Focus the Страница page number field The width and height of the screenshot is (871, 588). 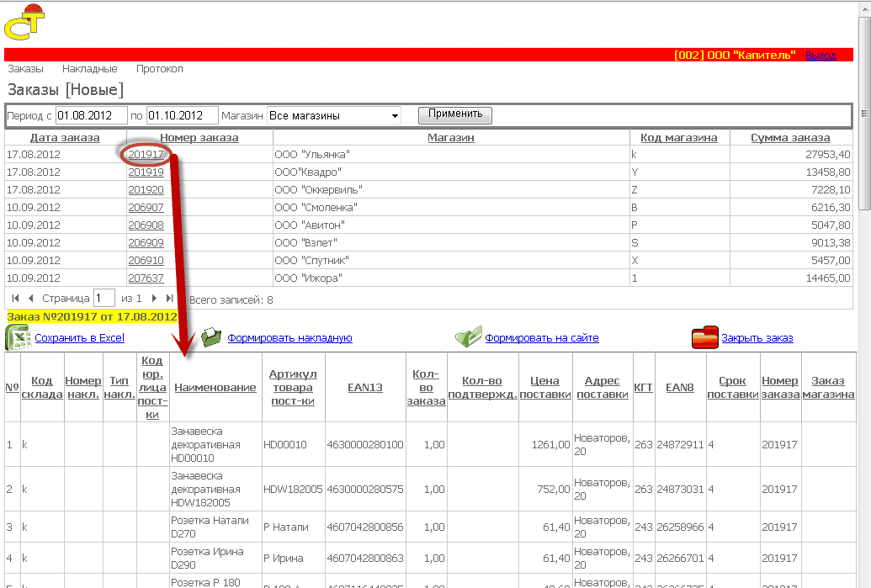104,298
